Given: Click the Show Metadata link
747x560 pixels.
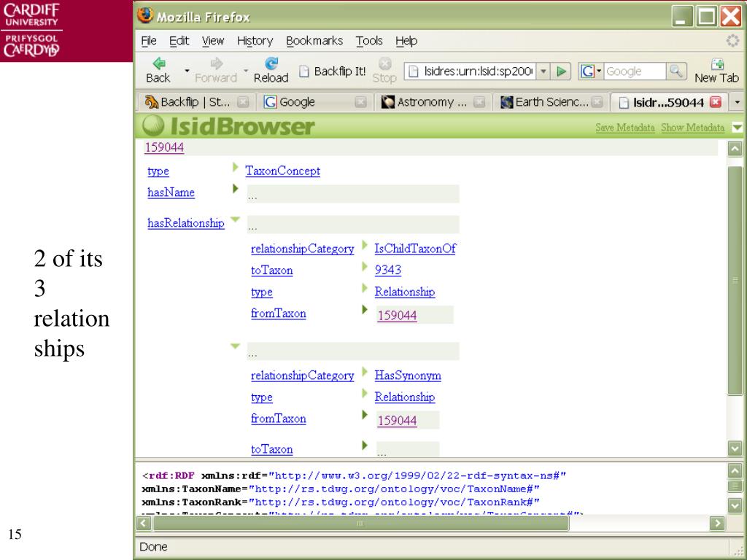Looking at the screenshot, I should click(692, 128).
